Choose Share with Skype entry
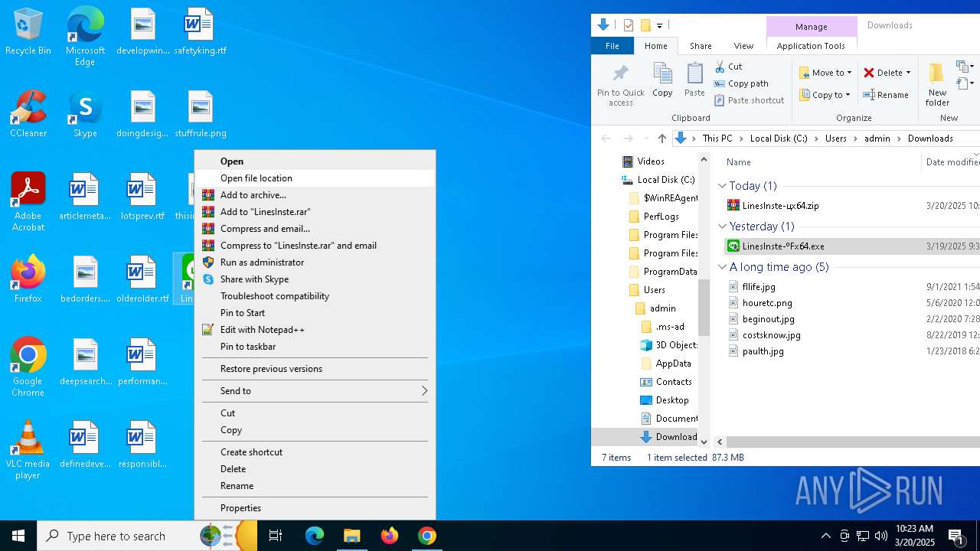The width and height of the screenshot is (980, 551). point(315,279)
